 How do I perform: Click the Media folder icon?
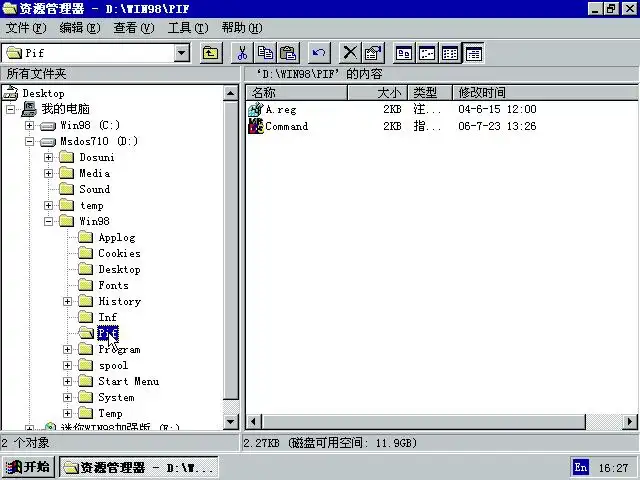pos(67,173)
